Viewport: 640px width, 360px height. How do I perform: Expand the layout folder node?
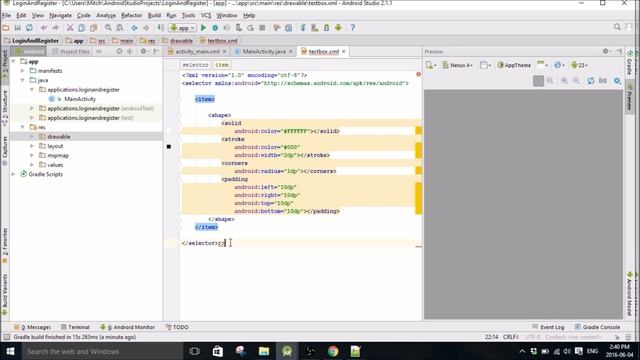[x=32, y=146]
